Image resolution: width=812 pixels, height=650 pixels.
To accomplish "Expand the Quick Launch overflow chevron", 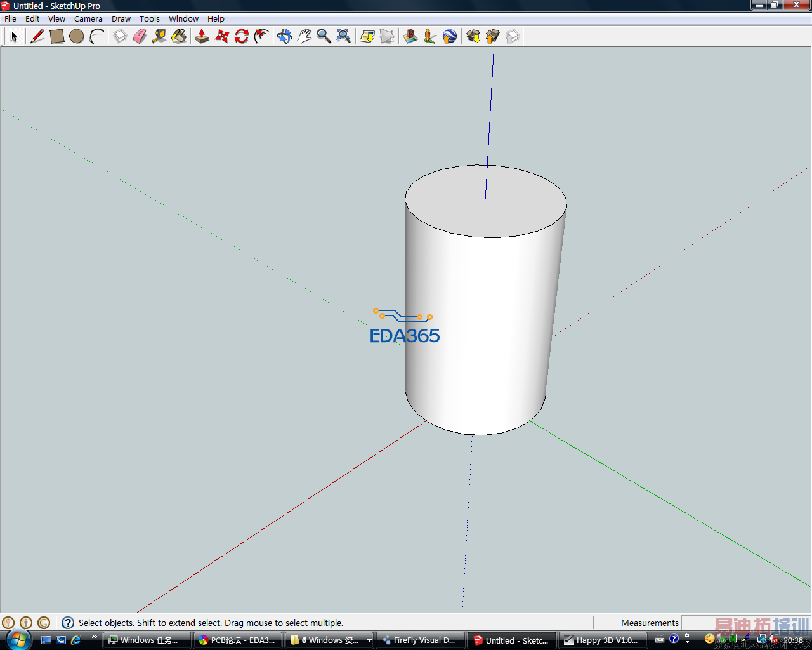I will click(95, 637).
